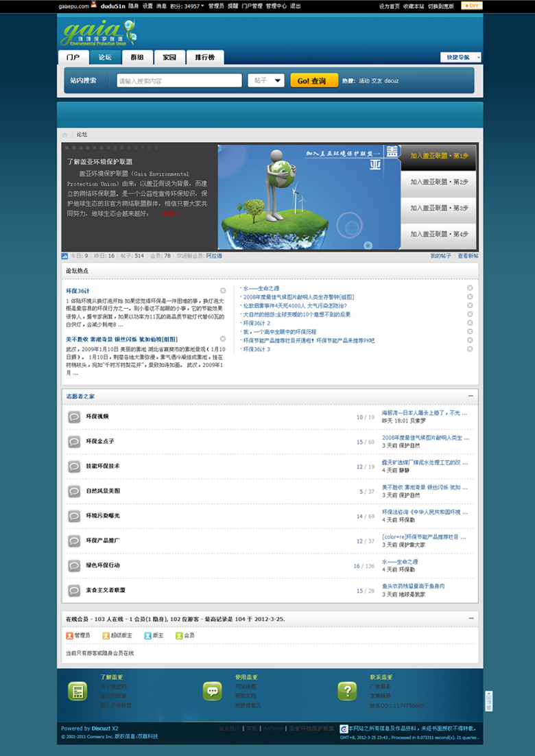The width and height of the screenshot is (535, 756).
Task: Open the 帖子 search type dropdown
Action: (266, 80)
